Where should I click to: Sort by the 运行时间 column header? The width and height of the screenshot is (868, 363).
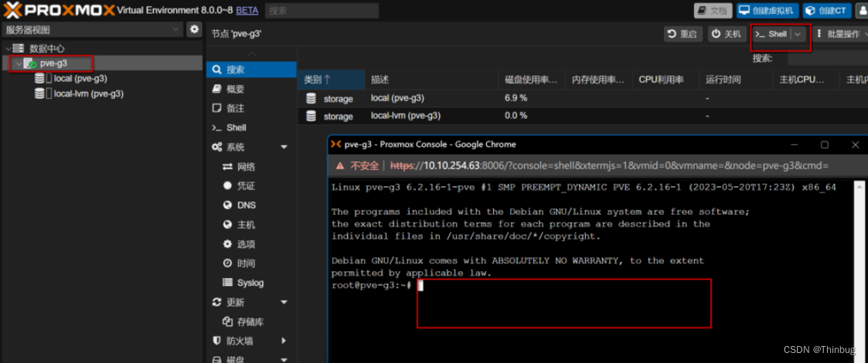(x=736, y=80)
